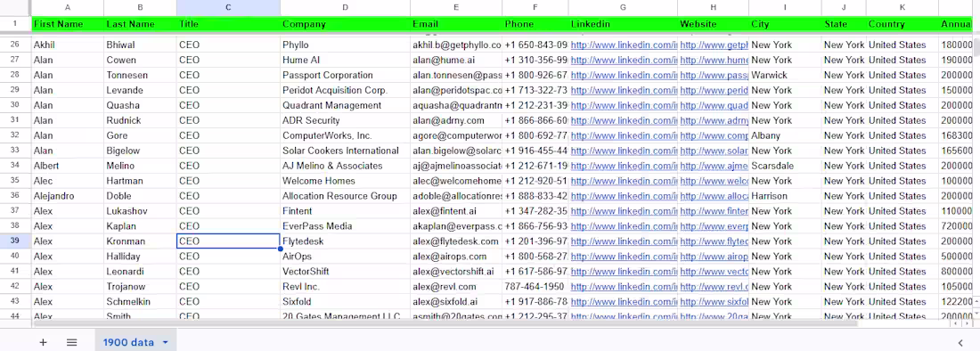The image size is (980, 351).
Task: Click the city Scarsdale cell
Action: 785,166
